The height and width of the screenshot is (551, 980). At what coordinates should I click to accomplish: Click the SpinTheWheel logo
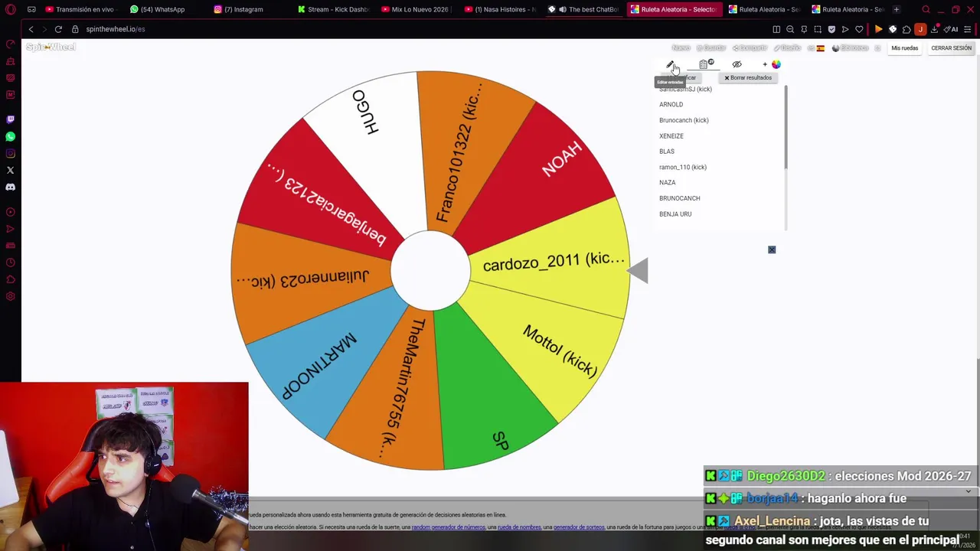coord(51,47)
